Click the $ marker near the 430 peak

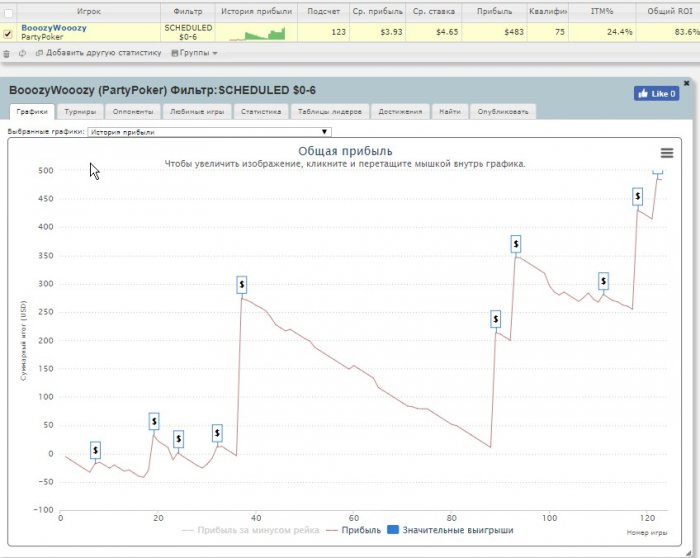(637, 197)
